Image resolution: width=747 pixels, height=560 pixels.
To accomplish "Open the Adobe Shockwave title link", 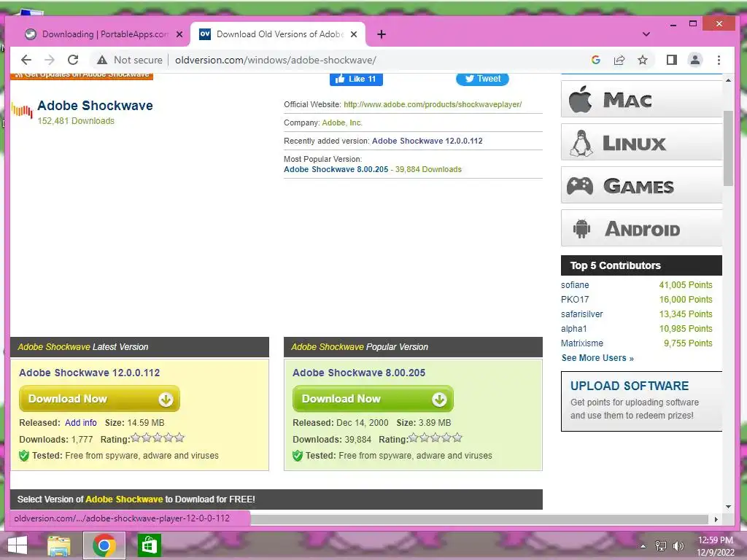I will 96,105.
